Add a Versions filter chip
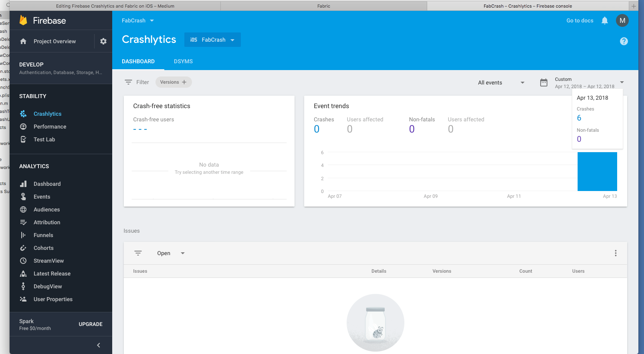 tap(174, 82)
